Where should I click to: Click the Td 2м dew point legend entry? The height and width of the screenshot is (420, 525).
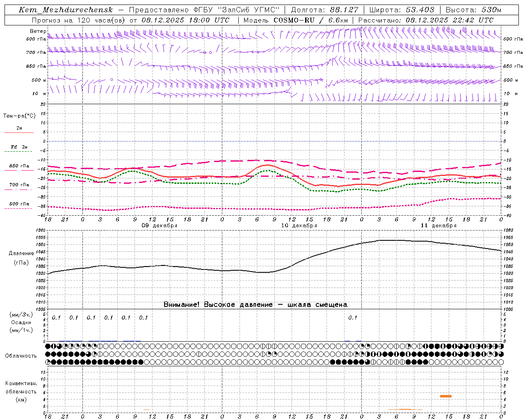[19, 147]
